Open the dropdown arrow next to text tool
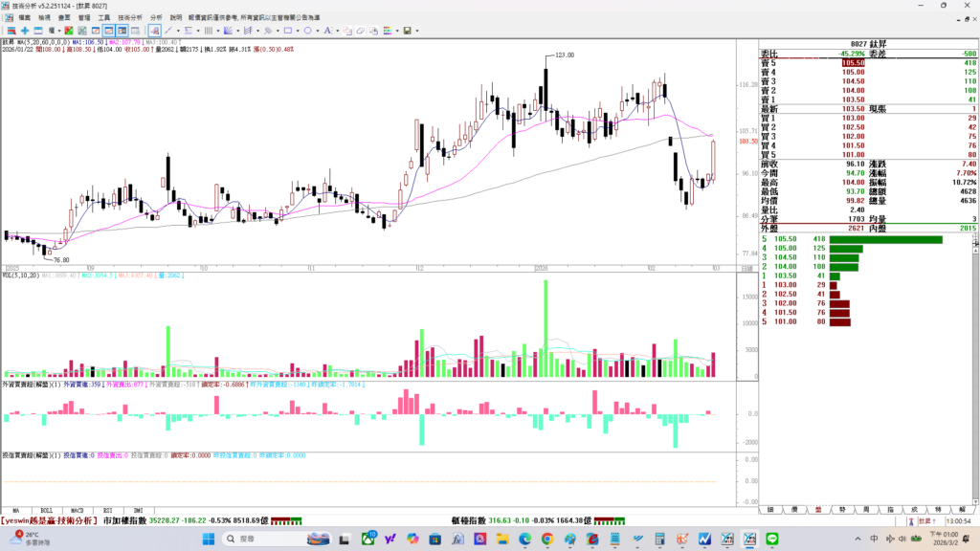980x551 pixels. click(338, 31)
